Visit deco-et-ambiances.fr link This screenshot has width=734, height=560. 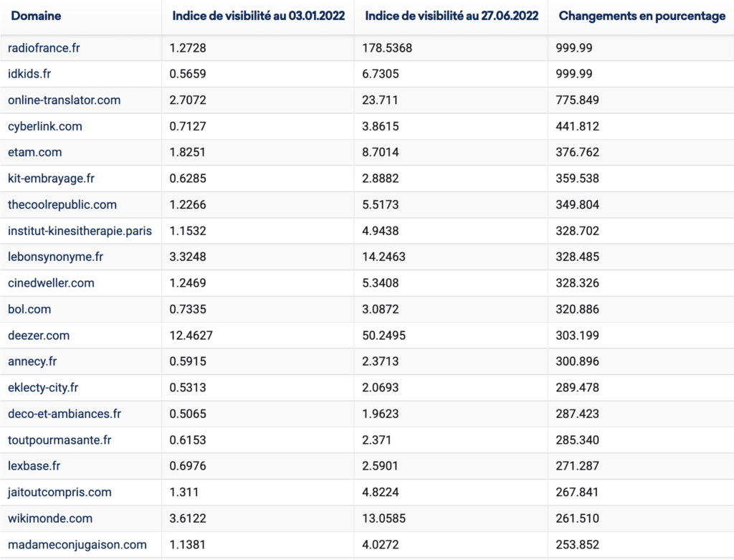click(x=65, y=414)
